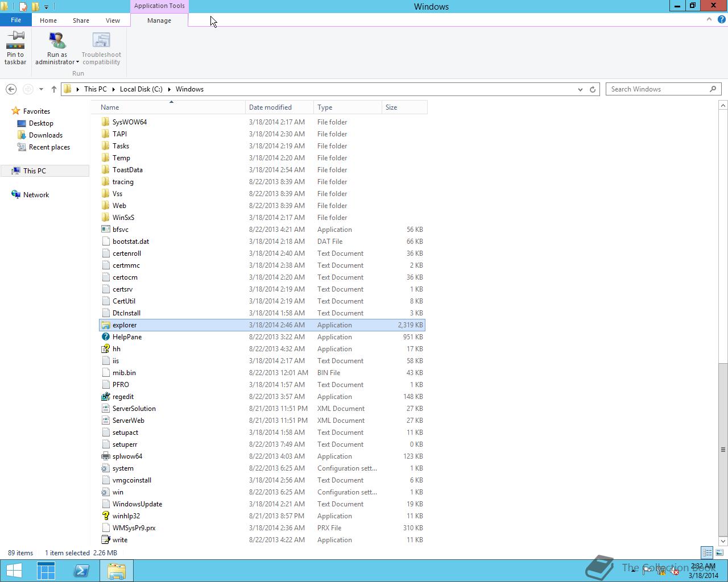Click the Run as administrator icon
Image resolution: width=728 pixels, height=582 pixels.
57,40
